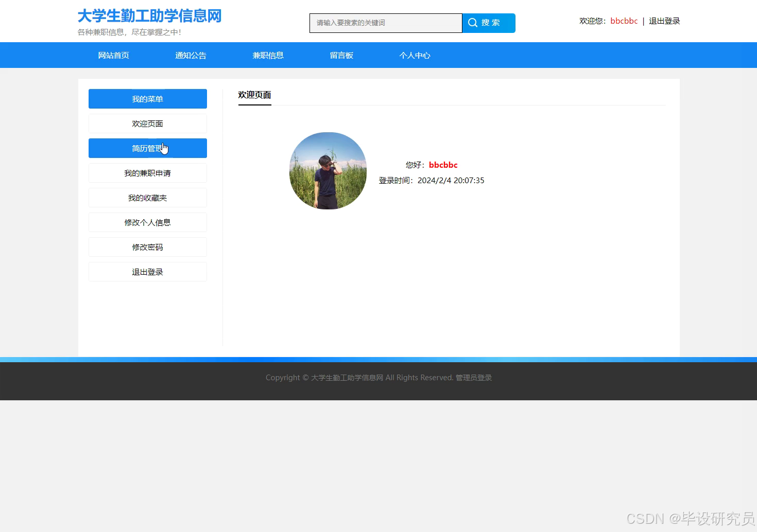Open 兼职信息 in the navigation bar
The image size is (757, 532).
click(268, 56)
